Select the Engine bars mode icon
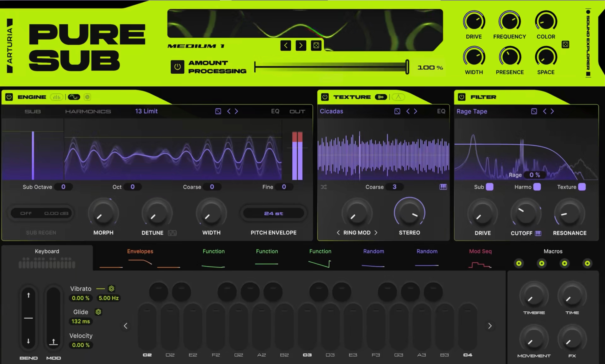This screenshot has width=605, height=364. [x=57, y=97]
